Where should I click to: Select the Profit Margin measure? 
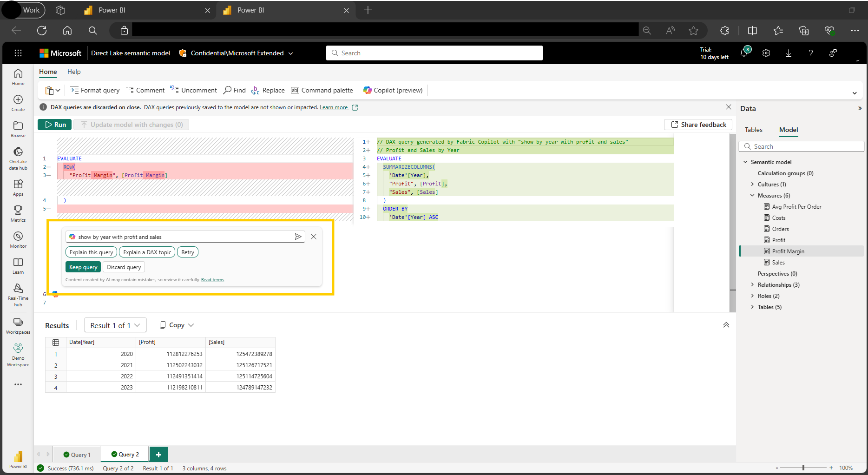pyautogui.click(x=788, y=251)
